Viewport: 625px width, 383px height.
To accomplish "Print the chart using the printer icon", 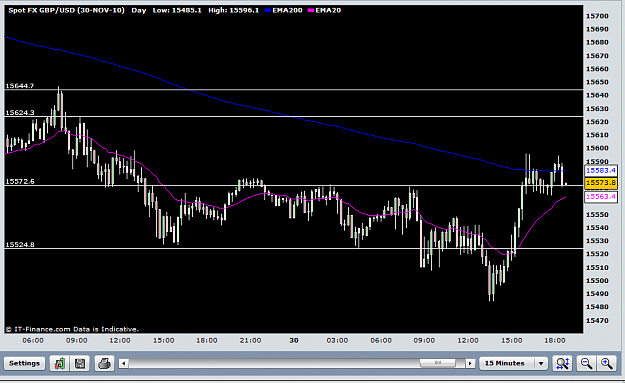I will coord(104,363).
